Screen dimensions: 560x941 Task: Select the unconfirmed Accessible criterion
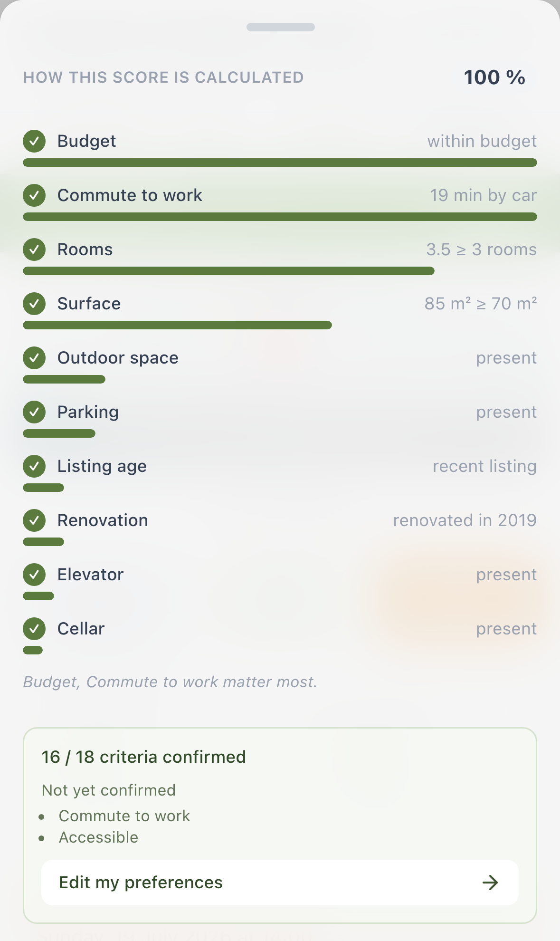[x=98, y=837]
